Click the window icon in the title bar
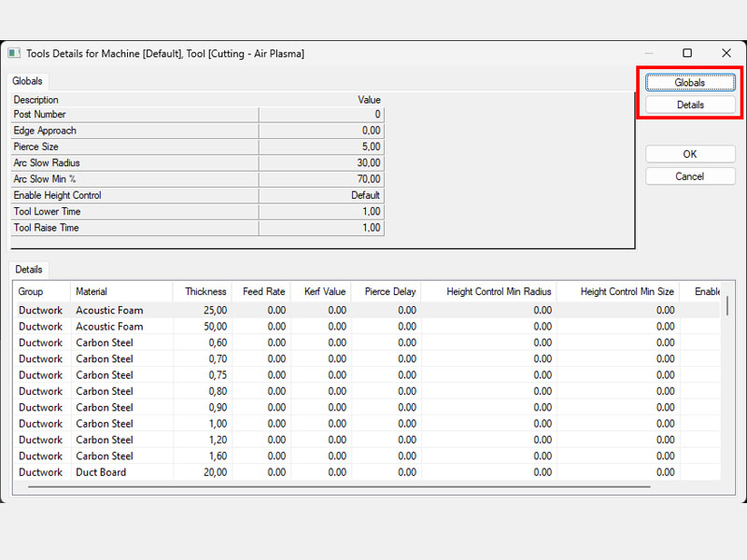747x560 pixels. [14, 53]
